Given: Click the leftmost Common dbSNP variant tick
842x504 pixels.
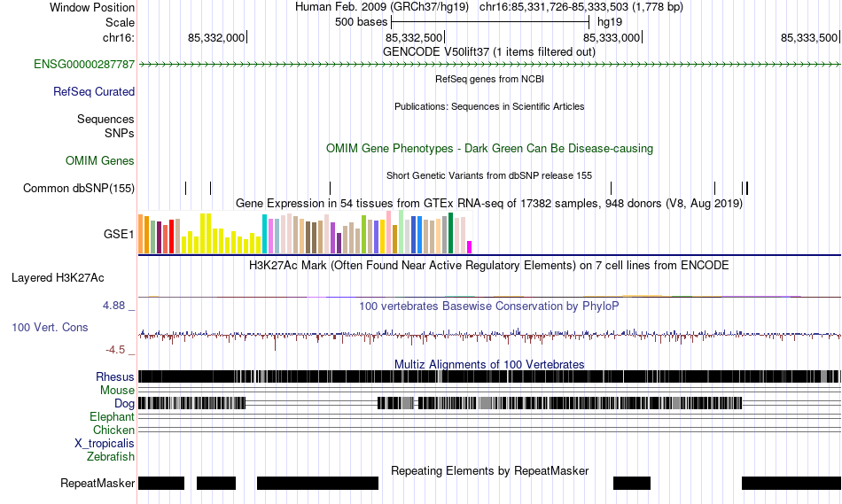Looking at the screenshot, I should click(186, 188).
